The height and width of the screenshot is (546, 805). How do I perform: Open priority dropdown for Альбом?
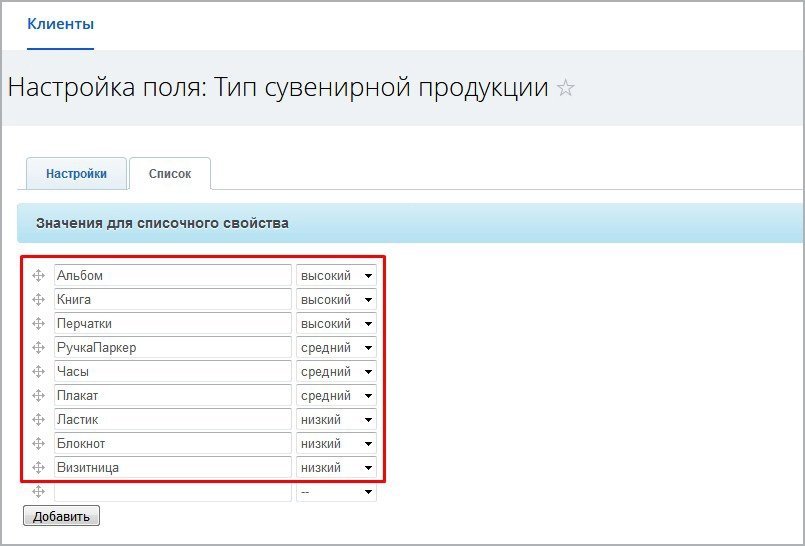point(336,275)
